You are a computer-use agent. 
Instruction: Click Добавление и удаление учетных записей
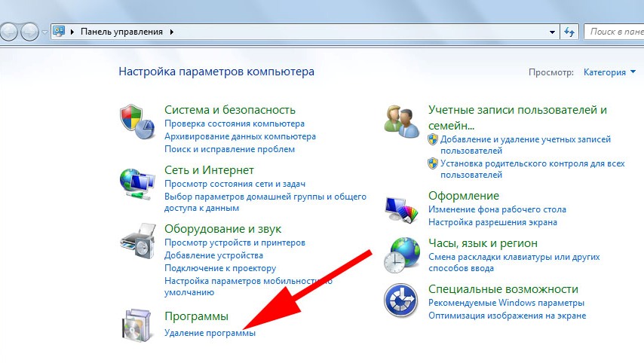(526, 145)
